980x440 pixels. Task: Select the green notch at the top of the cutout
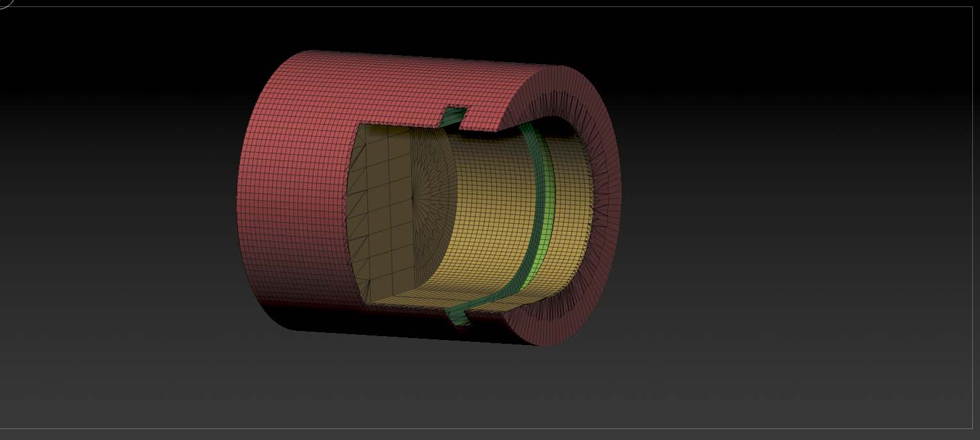pos(455,116)
